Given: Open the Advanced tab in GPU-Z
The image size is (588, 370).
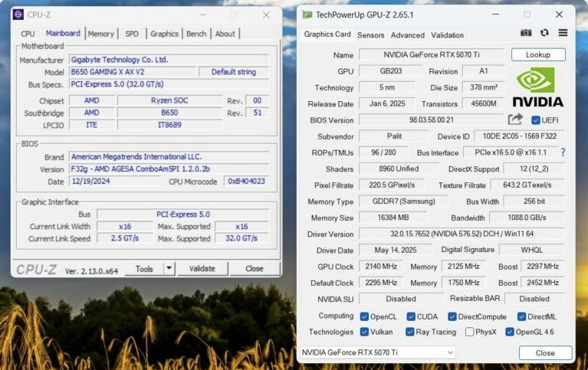Looking at the screenshot, I should pyautogui.click(x=408, y=35).
